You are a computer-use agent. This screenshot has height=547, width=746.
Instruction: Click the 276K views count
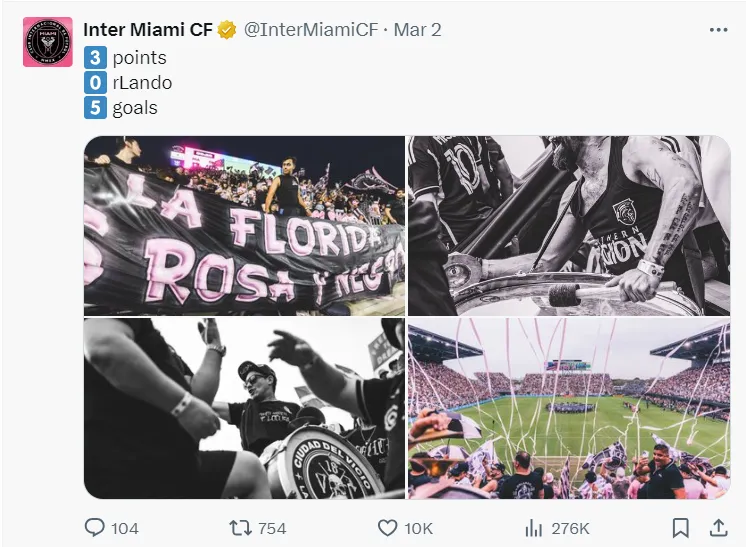pos(570,528)
